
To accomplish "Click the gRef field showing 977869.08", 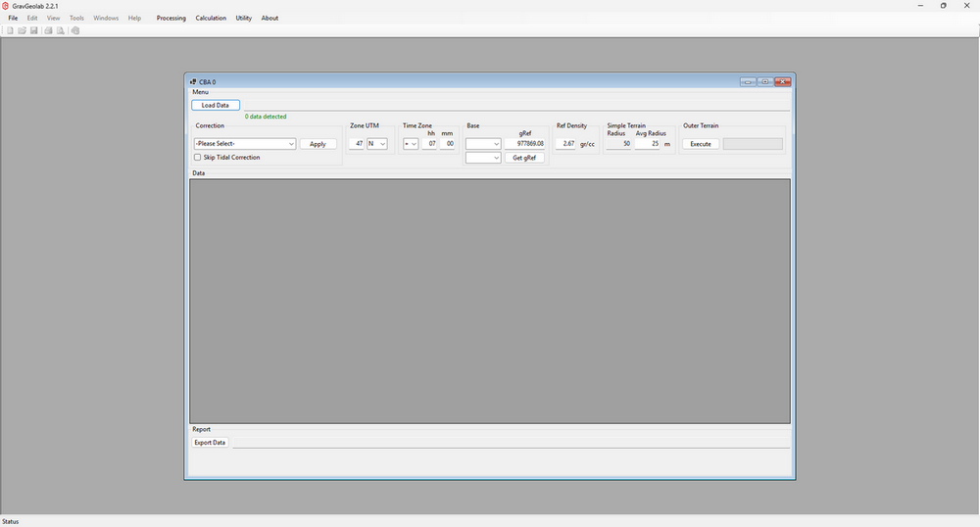I will click(524, 144).
